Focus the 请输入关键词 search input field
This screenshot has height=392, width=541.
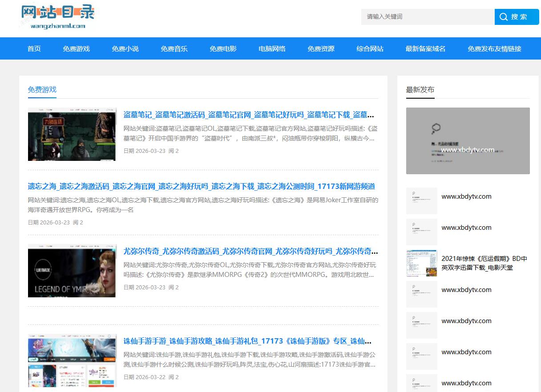pos(427,17)
